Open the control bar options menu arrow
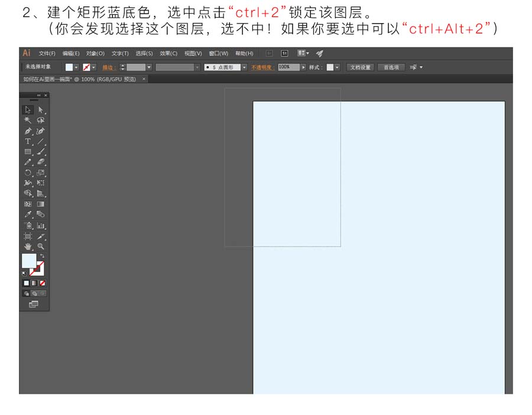Viewport: 532px width, 415px height. pyautogui.click(x=421, y=67)
